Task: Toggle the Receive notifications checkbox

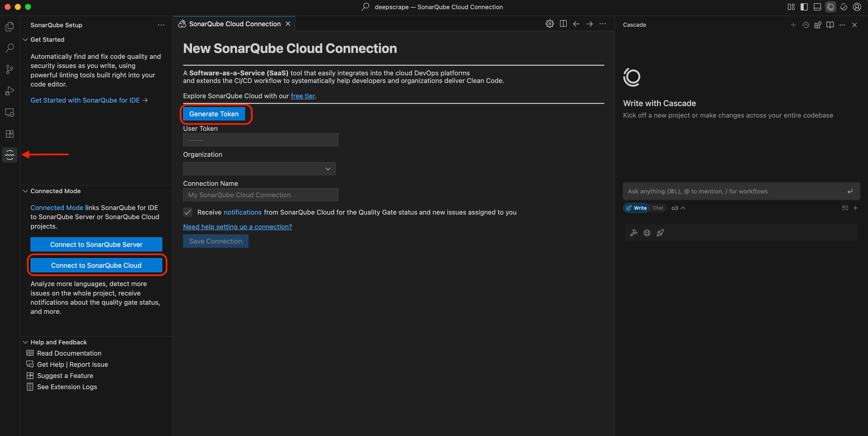Action: (188, 212)
